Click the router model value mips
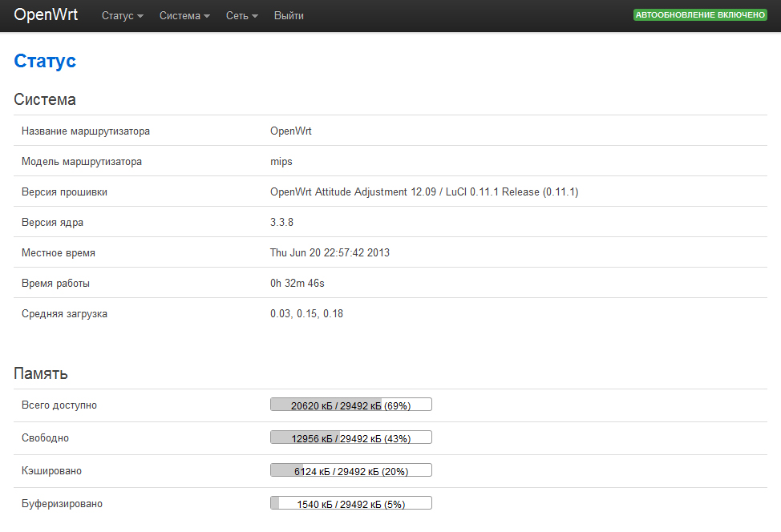The height and width of the screenshot is (532, 781). click(281, 162)
